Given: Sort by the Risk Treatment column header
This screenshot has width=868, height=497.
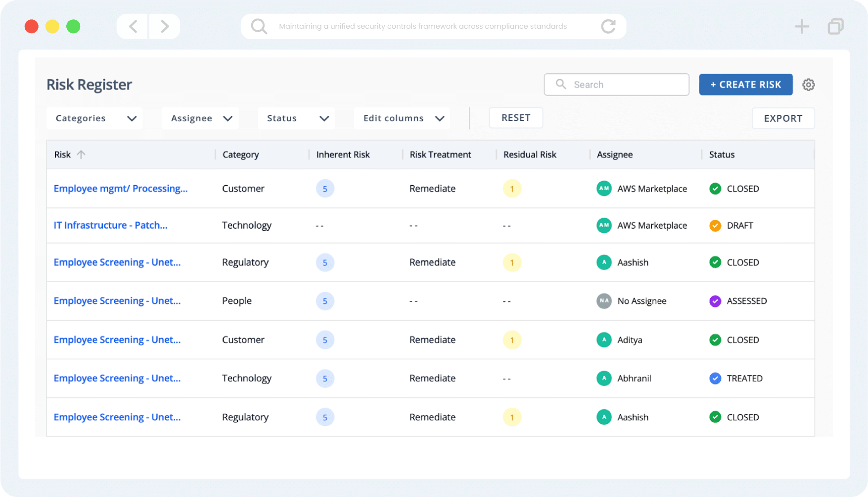Looking at the screenshot, I should click(x=440, y=154).
